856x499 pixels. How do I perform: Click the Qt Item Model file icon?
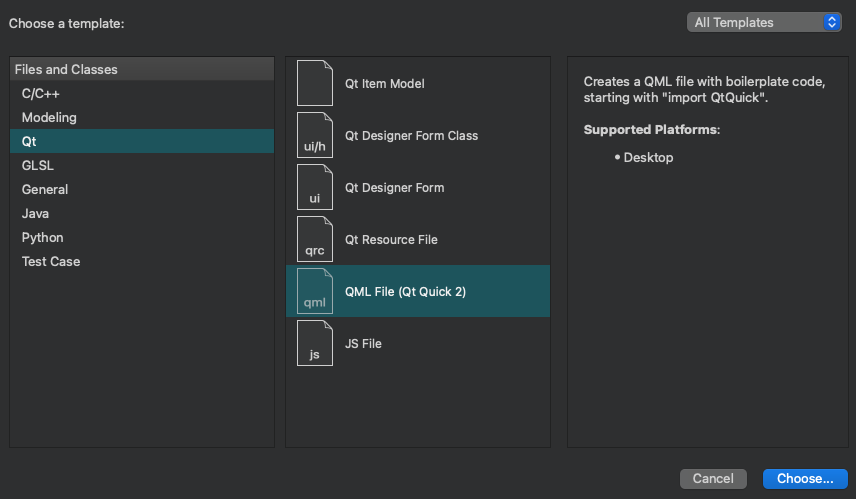click(x=314, y=83)
